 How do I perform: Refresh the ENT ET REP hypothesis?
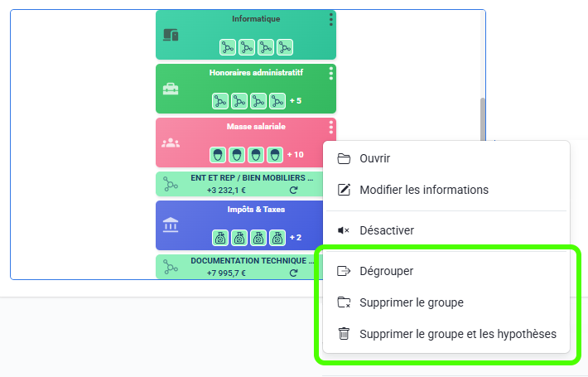(x=293, y=190)
